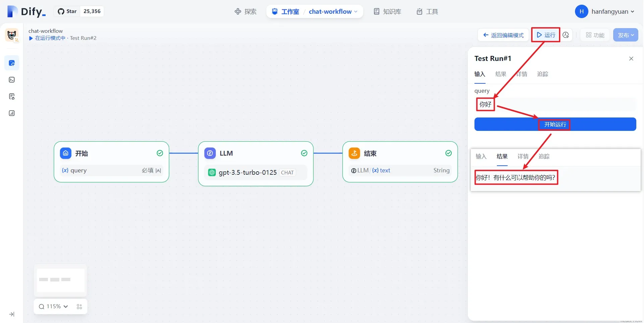Switch to the 追踪 tab in Test Run
This screenshot has width=644, height=323.
pos(542,74)
